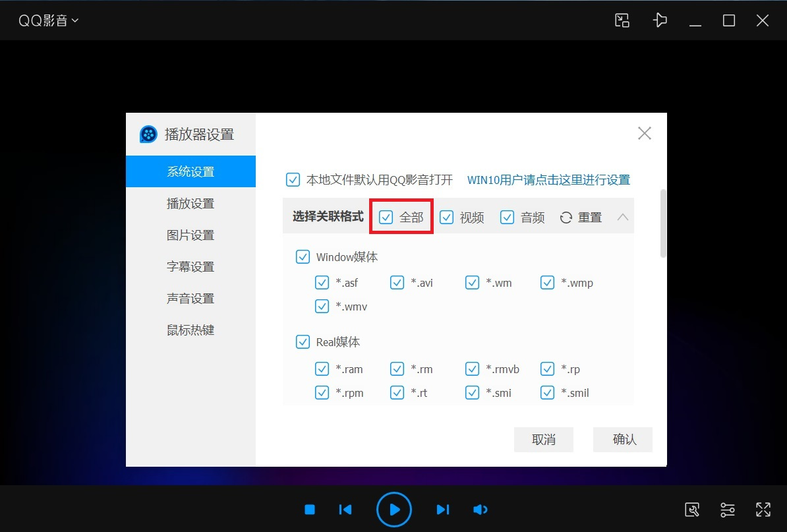Collapse the format association list
Viewport: 787px width, 532px height.
622,217
